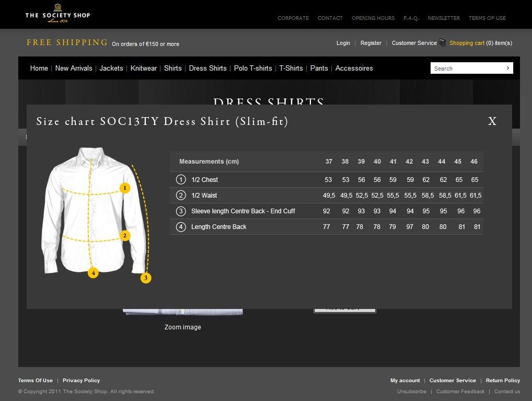Open the F.A.Q. page

411,18
